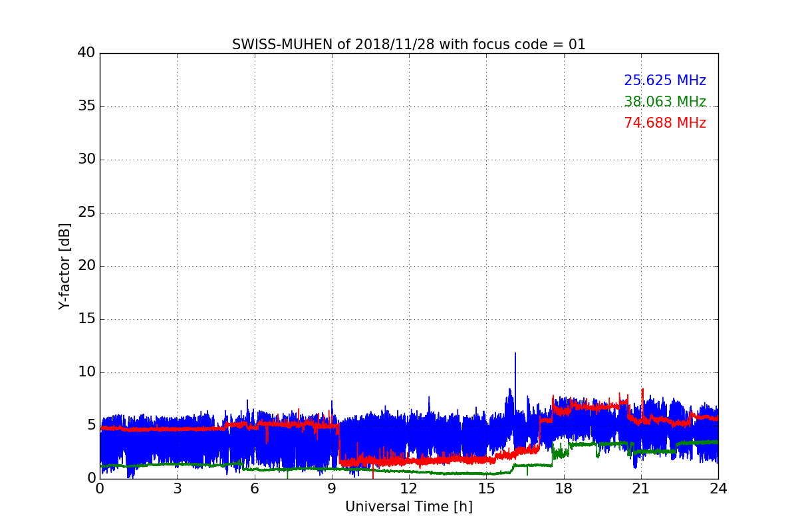Click the y-axis tick label 40

86,53
